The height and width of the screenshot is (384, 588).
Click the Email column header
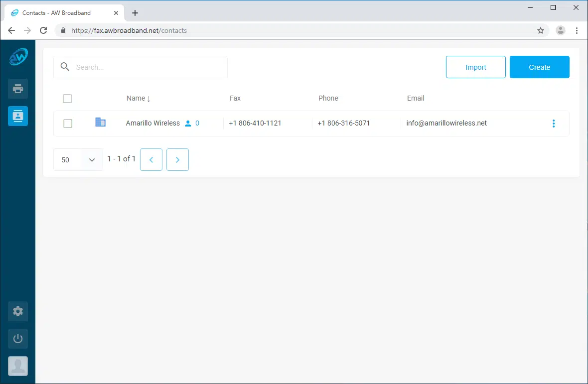coord(416,98)
